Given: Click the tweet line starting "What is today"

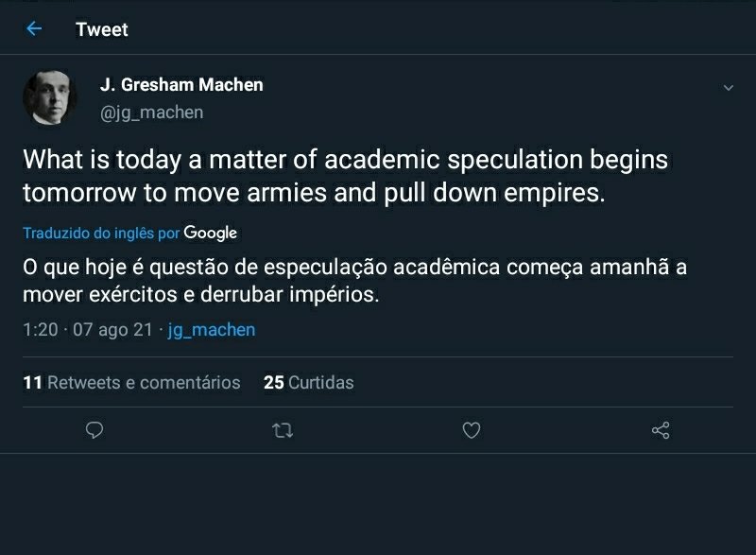Looking at the screenshot, I should (x=345, y=160).
